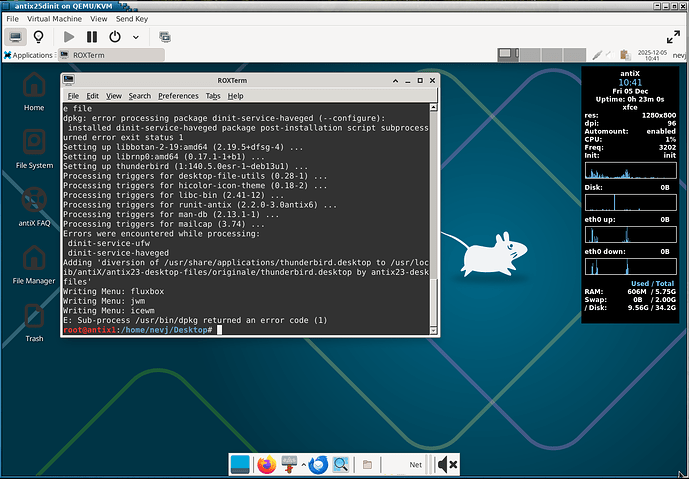Screen dimensions: 689x479
Task: Click the show desktop icon in dock
Action: [240, 464]
